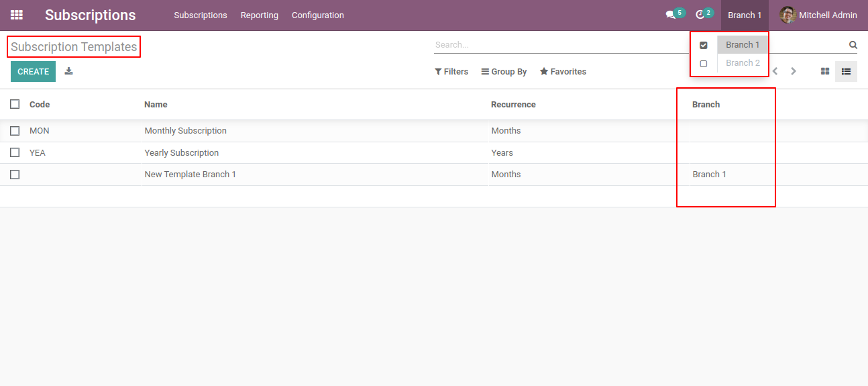This screenshot has height=386, width=868.
Task: Sort by the Recurrence column header
Action: (x=513, y=104)
